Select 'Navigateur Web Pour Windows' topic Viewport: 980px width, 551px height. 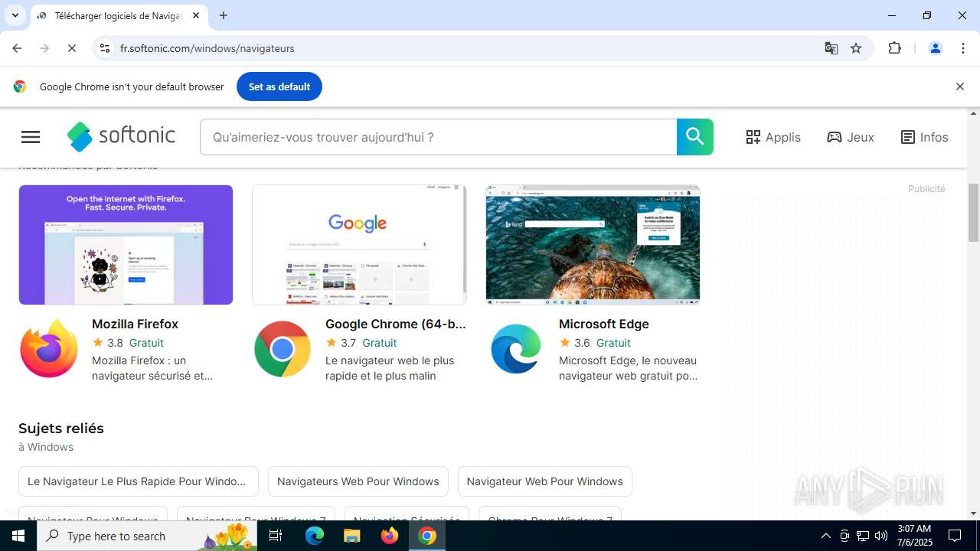coord(544,481)
